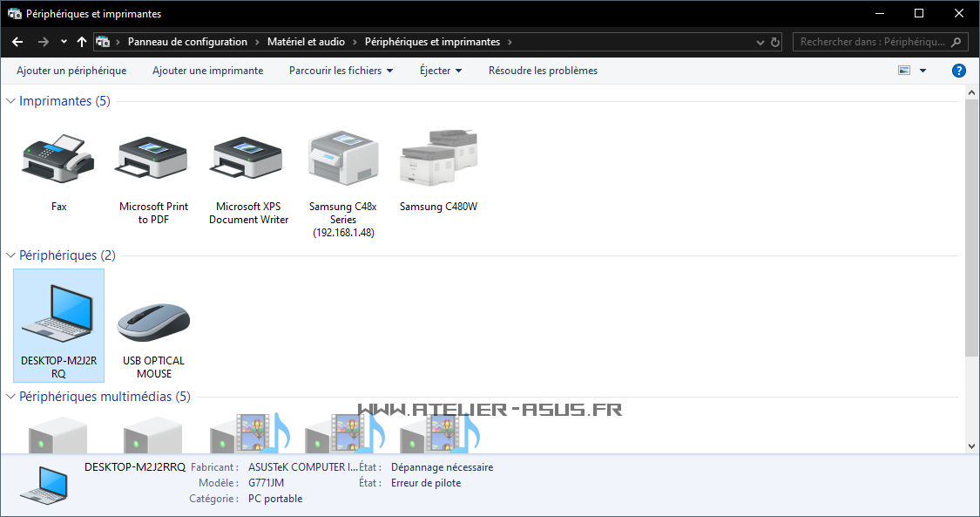Click Ajouter une imprimante

[207, 71]
